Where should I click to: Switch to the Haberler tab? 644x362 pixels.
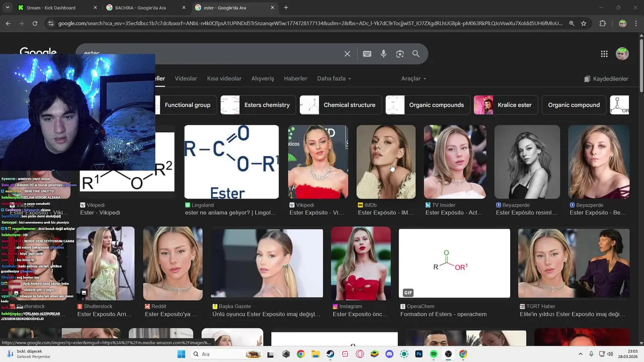(x=295, y=78)
